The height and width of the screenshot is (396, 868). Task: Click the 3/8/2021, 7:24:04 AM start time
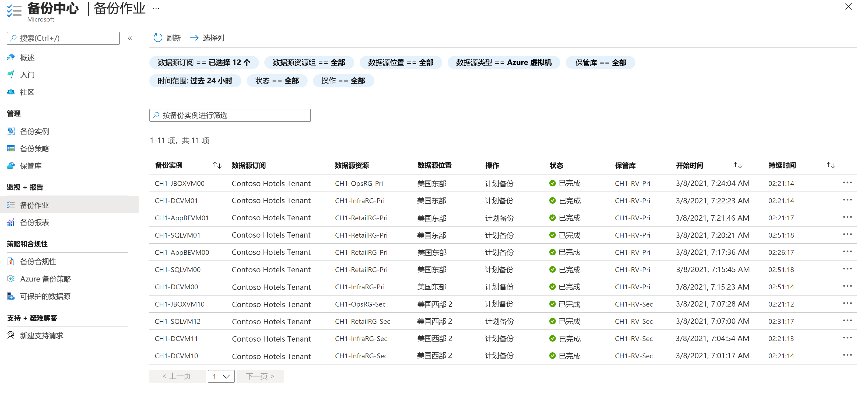[x=713, y=183]
